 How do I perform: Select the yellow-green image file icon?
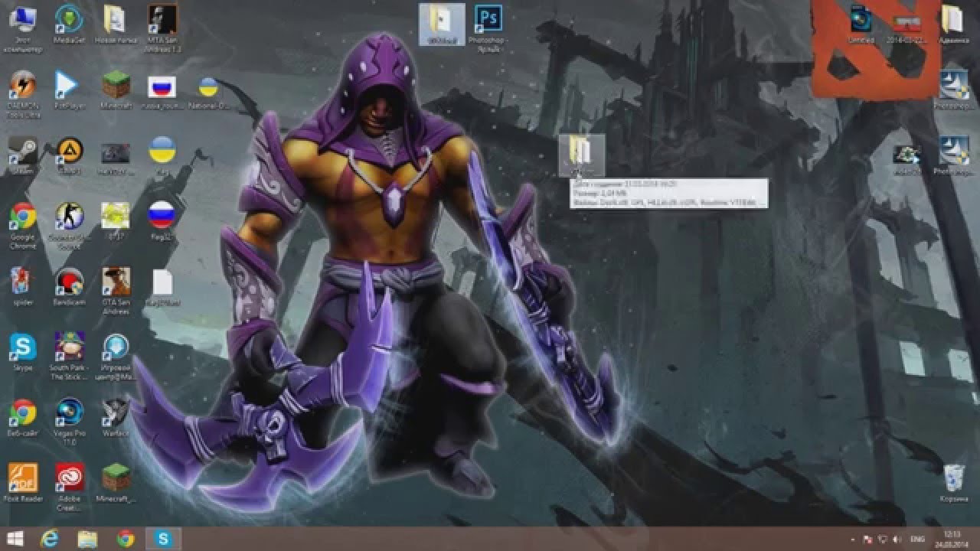click(116, 222)
